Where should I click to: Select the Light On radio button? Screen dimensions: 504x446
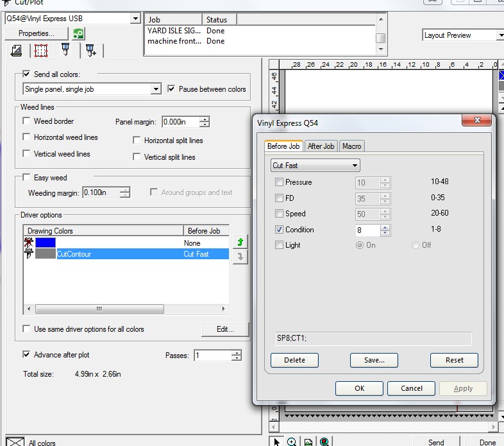[360, 245]
